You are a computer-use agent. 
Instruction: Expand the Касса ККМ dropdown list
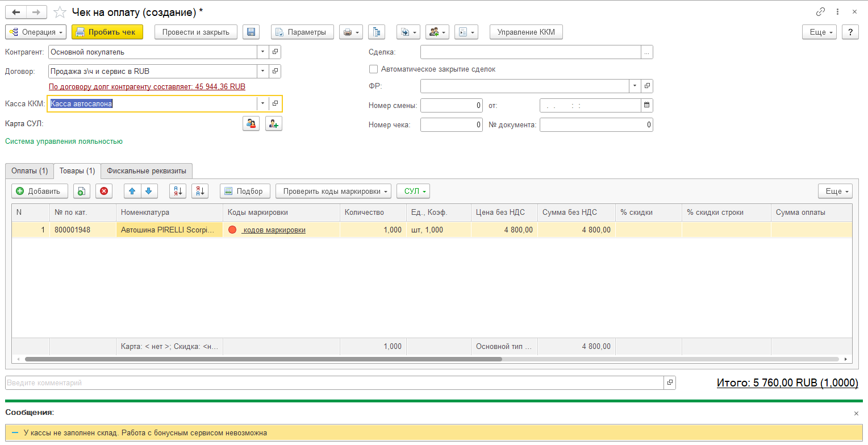coord(262,103)
